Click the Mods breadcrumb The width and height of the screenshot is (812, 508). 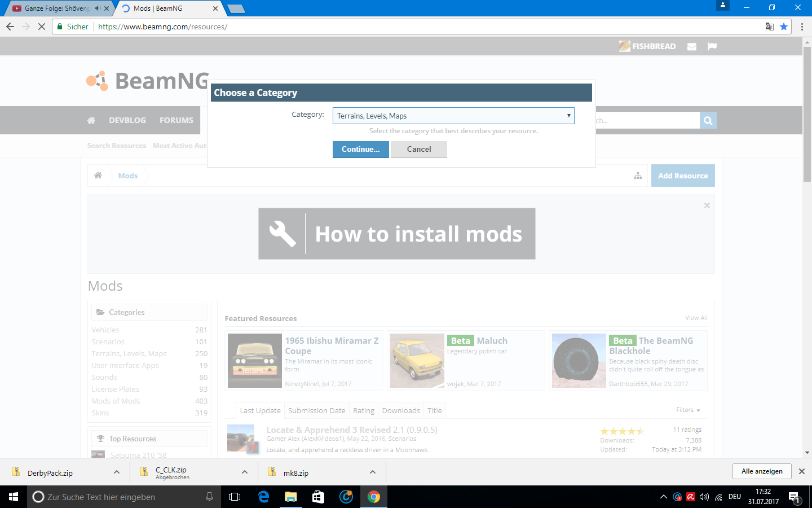(x=128, y=176)
